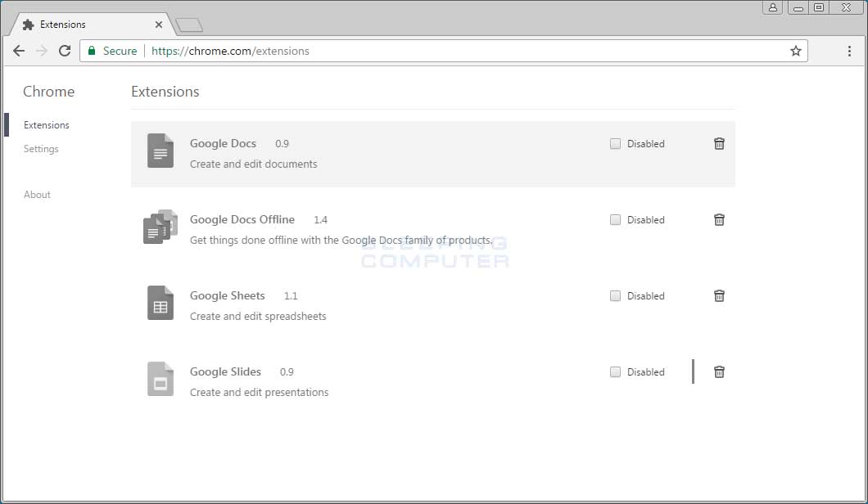Click the user profile icon in title bar
Image resolution: width=868 pixels, height=504 pixels.
coord(772,7)
